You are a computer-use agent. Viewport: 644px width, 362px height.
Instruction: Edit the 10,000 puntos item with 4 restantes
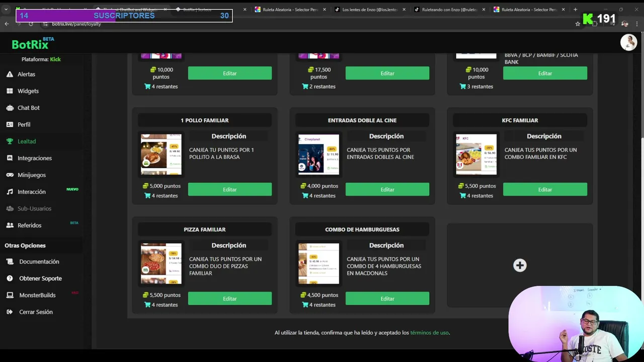[x=230, y=73]
